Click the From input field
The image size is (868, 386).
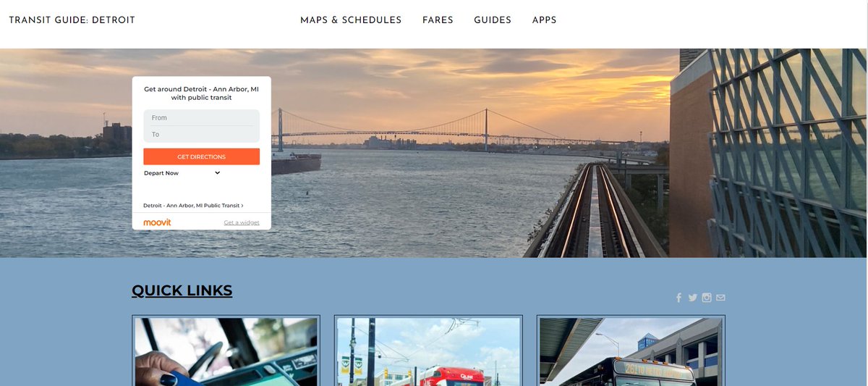pyautogui.click(x=201, y=117)
